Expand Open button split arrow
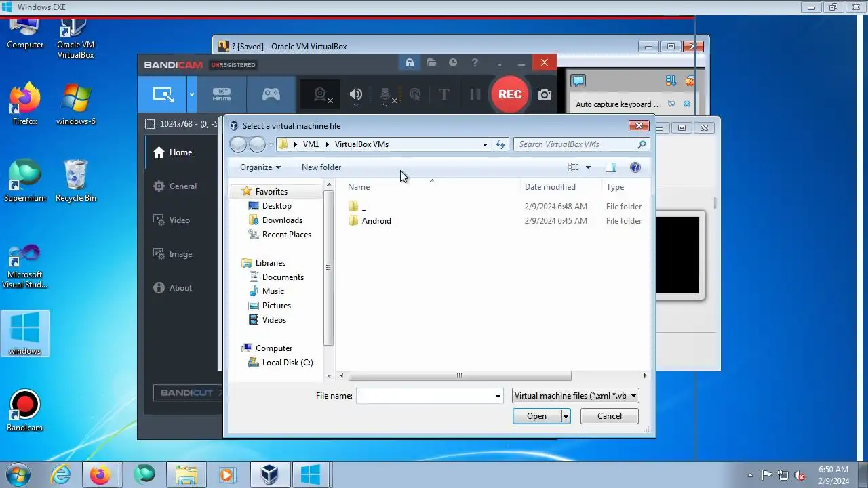Screen dimensions: 868x488 pyautogui.click(x=565, y=416)
